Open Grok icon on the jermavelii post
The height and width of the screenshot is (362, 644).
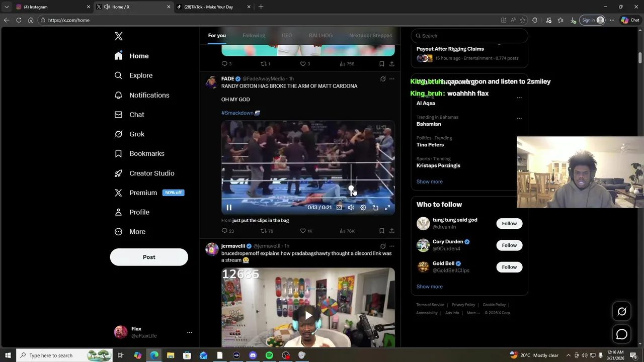pos(383,246)
